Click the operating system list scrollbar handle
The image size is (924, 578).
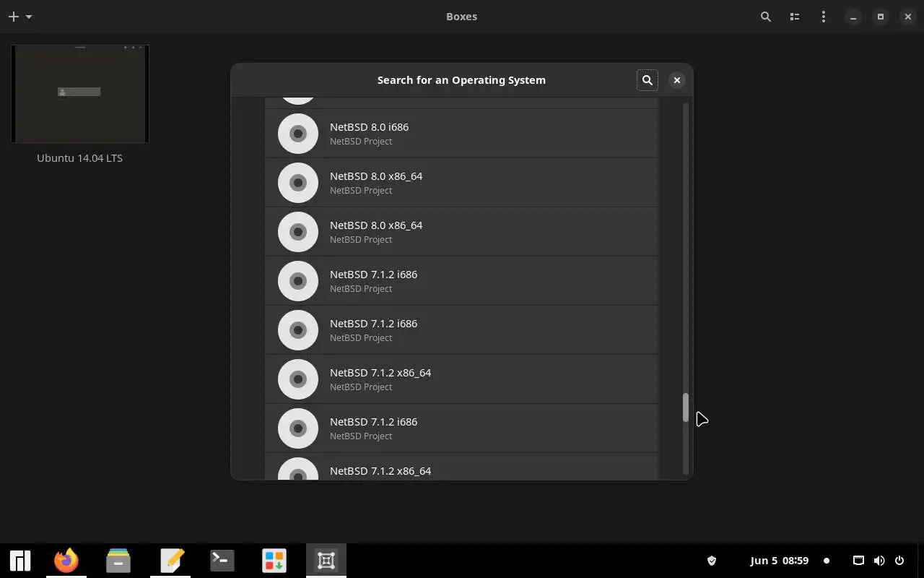click(x=686, y=407)
